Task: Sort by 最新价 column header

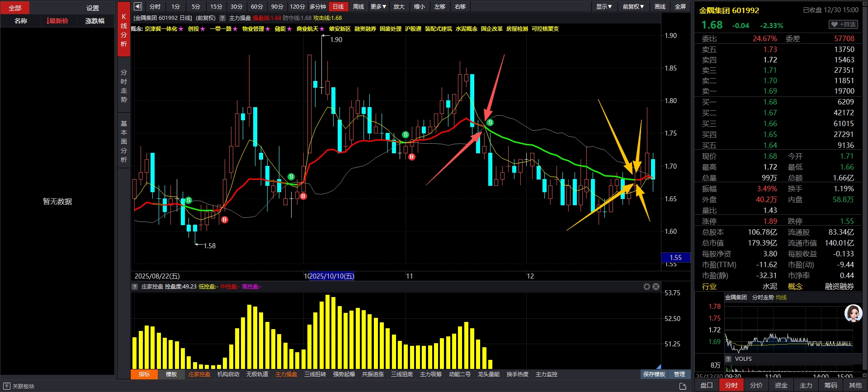Action: click(x=57, y=21)
